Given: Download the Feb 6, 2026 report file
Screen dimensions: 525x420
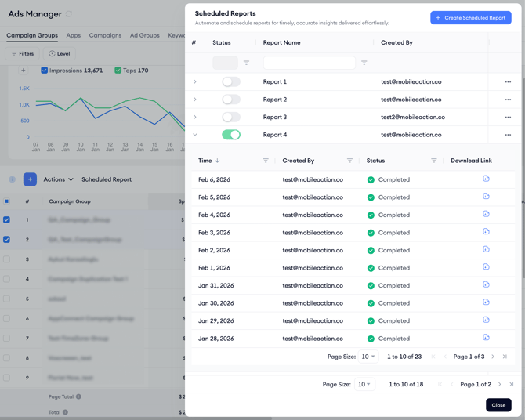Looking at the screenshot, I should pyautogui.click(x=486, y=179).
